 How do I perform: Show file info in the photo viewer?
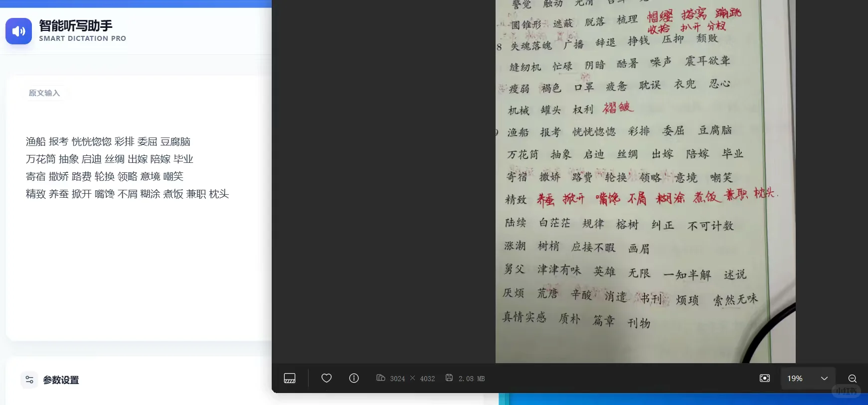tap(354, 378)
